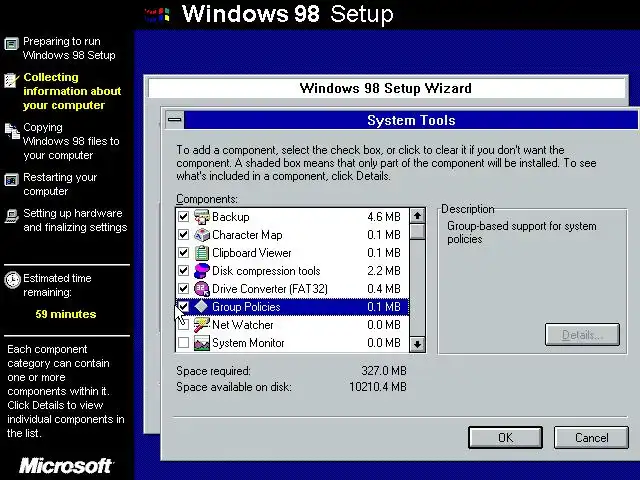Select the Group Policies label
The height and width of the screenshot is (480, 640).
[x=246, y=307]
